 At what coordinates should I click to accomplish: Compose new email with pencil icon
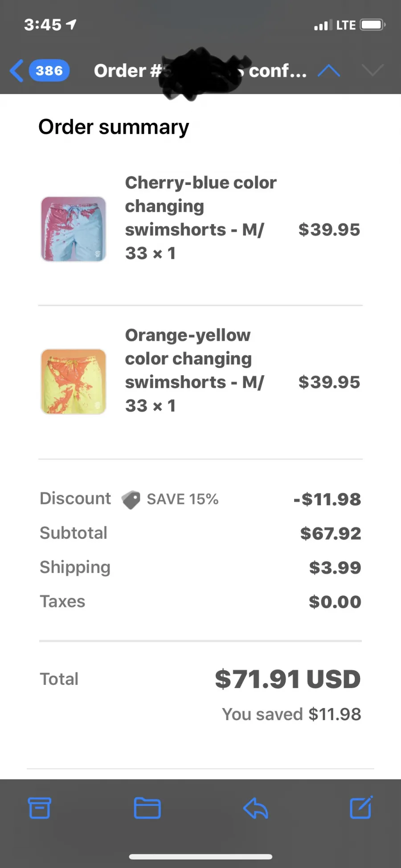click(361, 807)
